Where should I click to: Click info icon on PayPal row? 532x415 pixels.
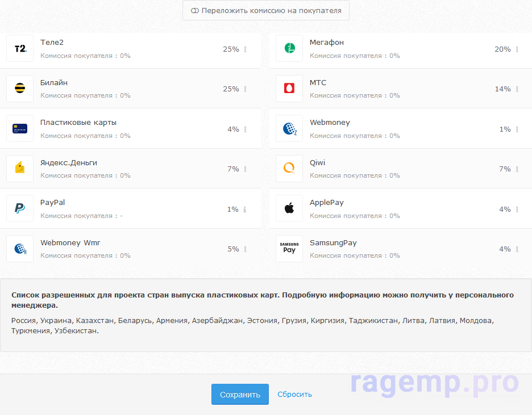click(244, 209)
